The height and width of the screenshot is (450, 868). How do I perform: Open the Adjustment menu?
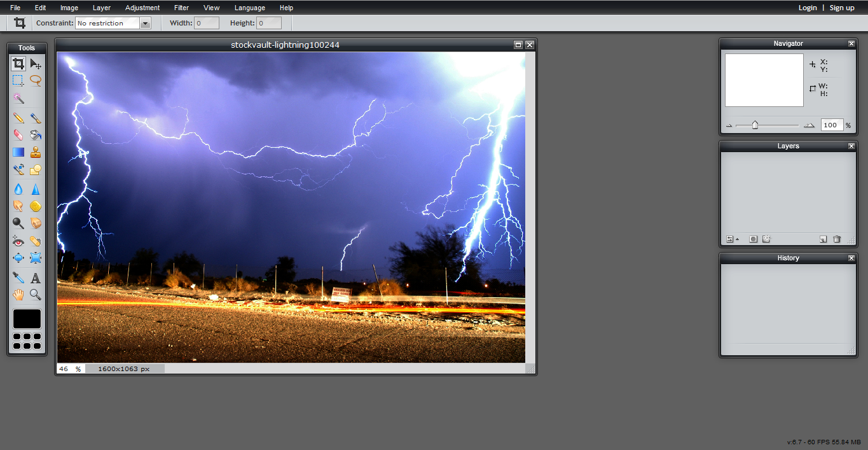pyautogui.click(x=142, y=7)
